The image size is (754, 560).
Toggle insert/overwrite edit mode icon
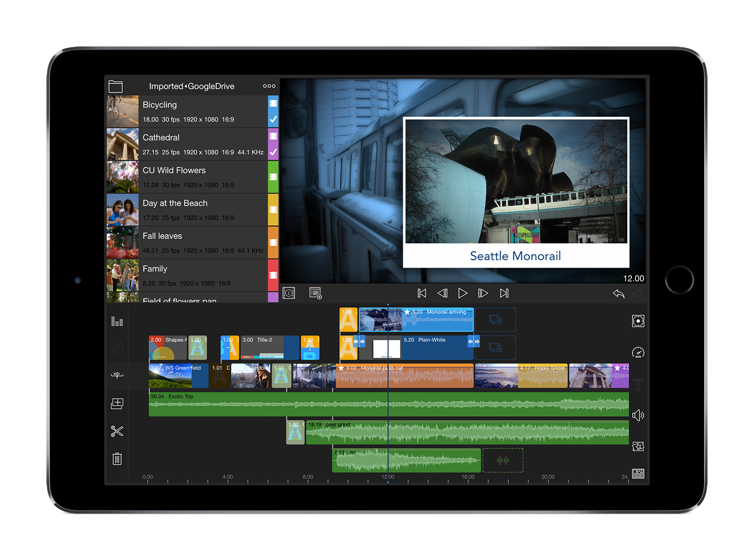click(117, 376)
